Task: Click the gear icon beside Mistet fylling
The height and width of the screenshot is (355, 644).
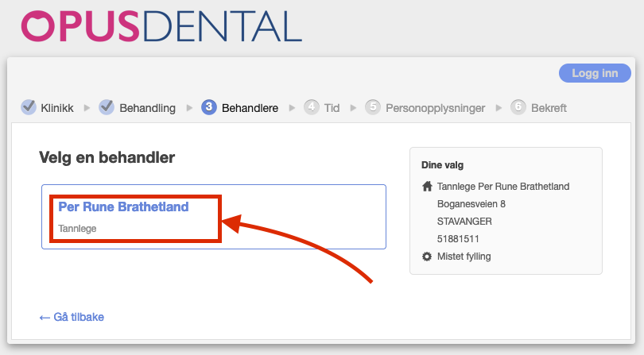Action: (x=427, y=257)
